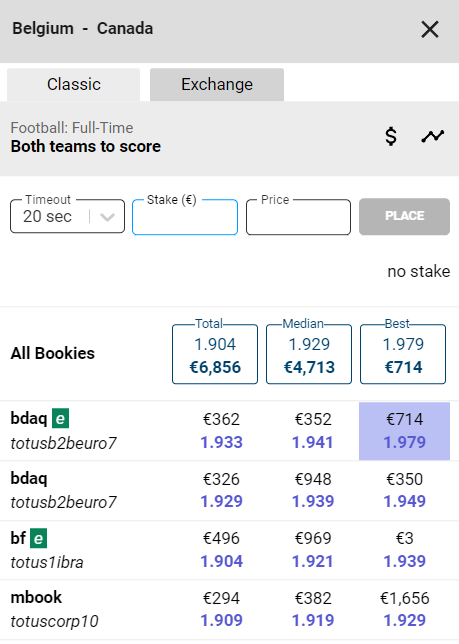Close the Belgium - Canada panel

pos(430,30)
